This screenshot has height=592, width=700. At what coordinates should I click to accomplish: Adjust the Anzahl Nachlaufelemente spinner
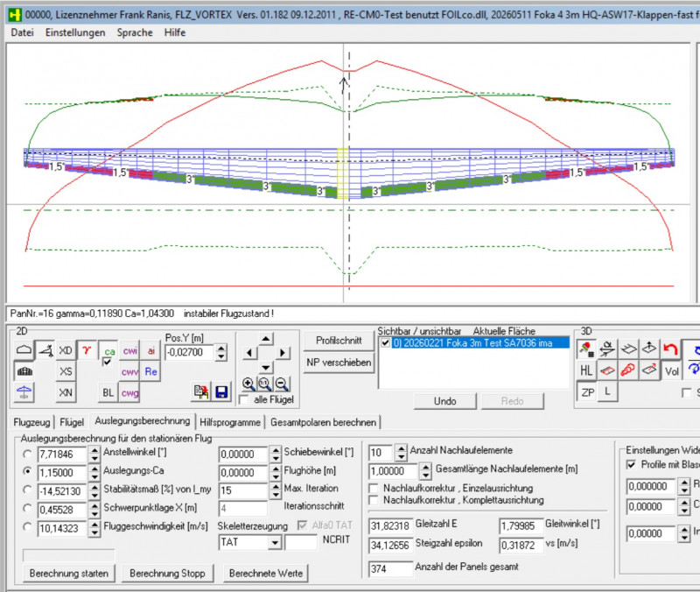(x=401, y=452)
